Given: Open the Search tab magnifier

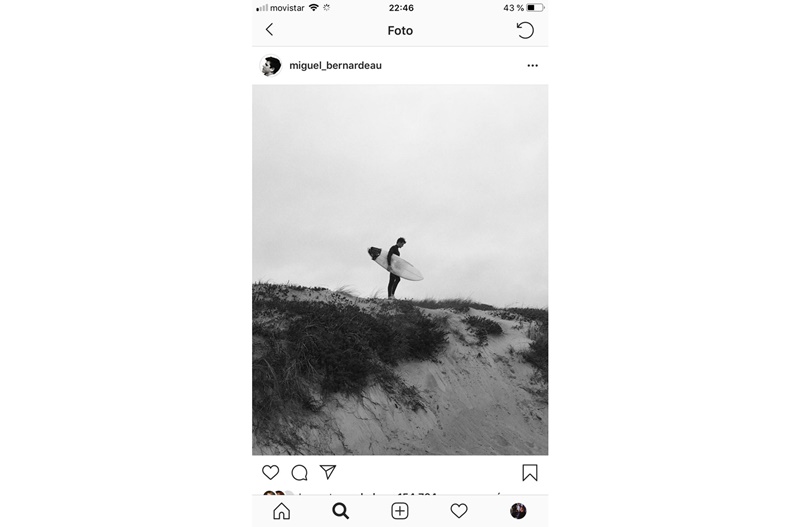Looking at the screenshot, I should (340, 511).
